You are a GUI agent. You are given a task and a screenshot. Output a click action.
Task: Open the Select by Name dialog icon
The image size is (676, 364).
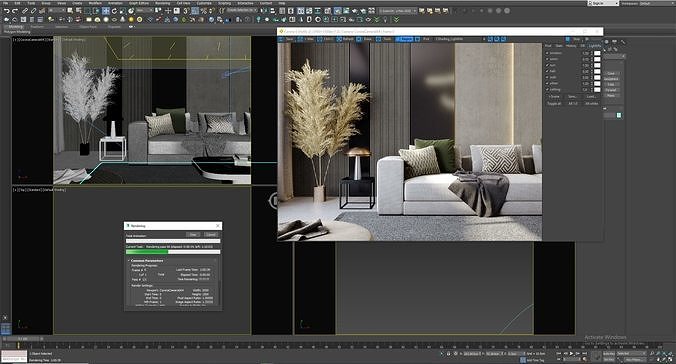pyautogui.click(x=78, y=11)
